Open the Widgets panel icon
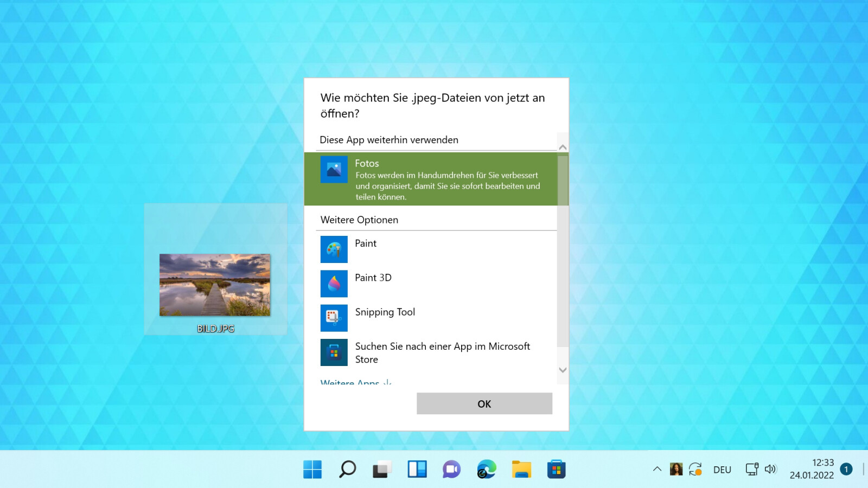Screen dimensions: 868x488 coord(417,469)
